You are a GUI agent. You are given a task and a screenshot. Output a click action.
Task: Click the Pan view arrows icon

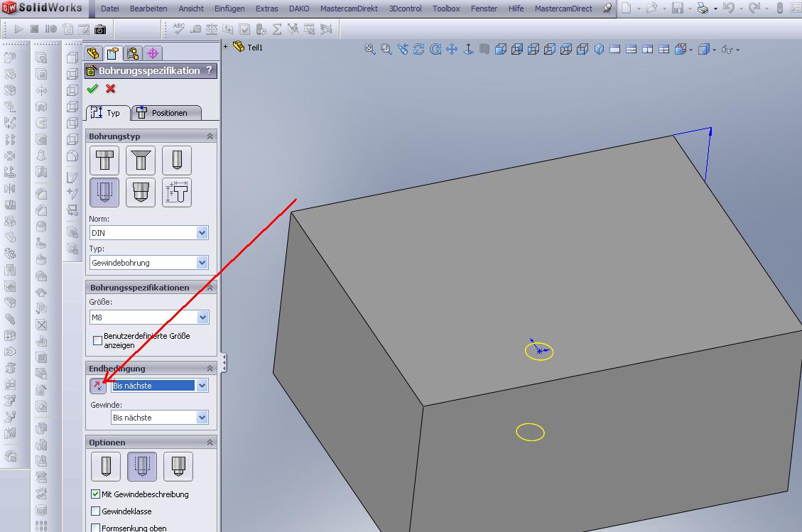click(x=452, y=49)
